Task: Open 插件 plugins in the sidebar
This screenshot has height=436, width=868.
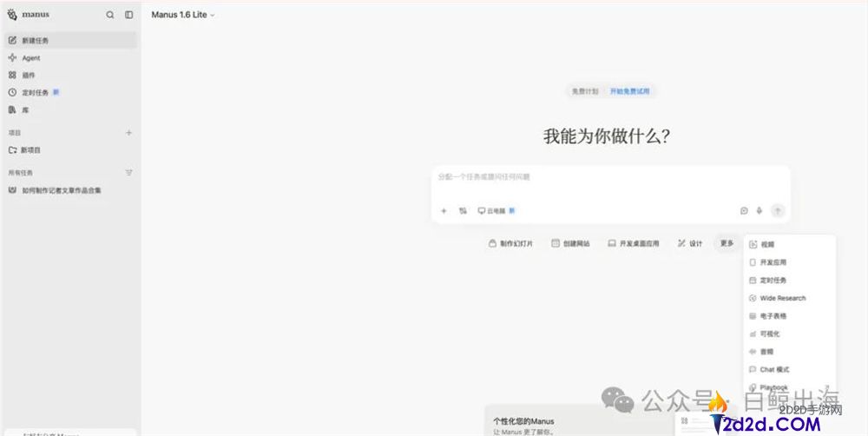Action: click(69, 75)
